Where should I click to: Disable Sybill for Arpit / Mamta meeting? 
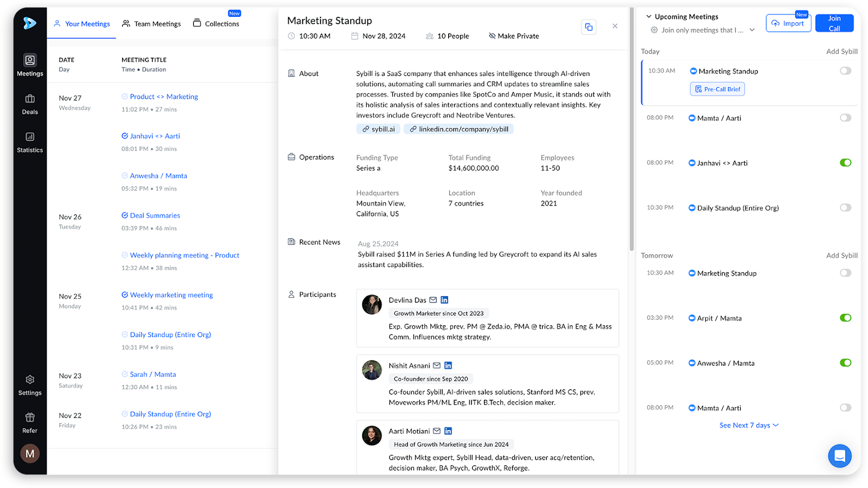(845, 318)
